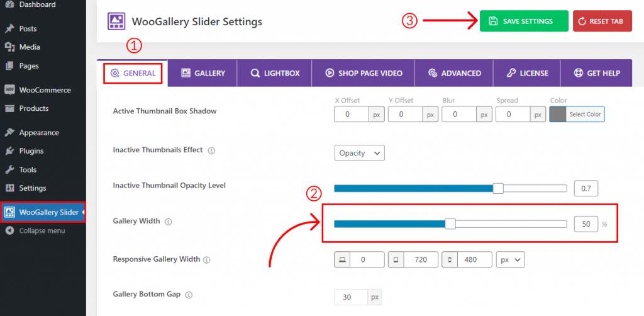The width and height of the screenshot is (644, 316).
Task: Click info icon next to Inactive Thumbnails Effect
Action: 211,151
